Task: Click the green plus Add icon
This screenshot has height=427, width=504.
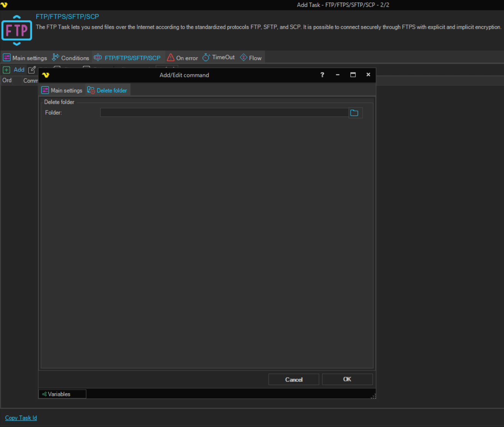Action: (7, 70)
